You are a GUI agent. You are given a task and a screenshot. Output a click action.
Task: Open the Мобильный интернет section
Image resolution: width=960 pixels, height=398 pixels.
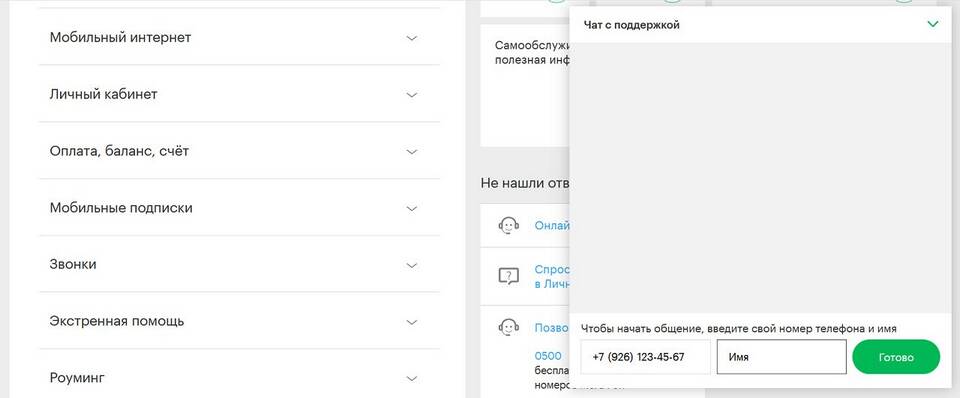[x=121, y=37]
